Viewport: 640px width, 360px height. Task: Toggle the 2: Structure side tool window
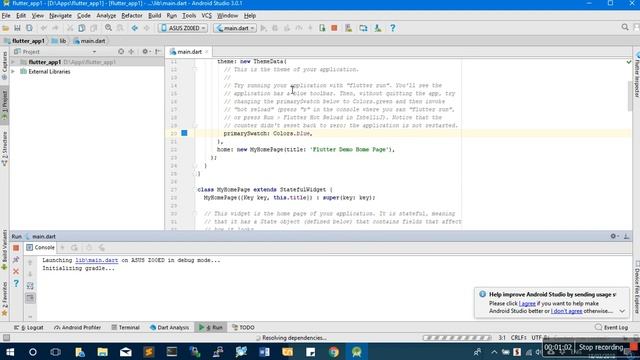point(4,149)
